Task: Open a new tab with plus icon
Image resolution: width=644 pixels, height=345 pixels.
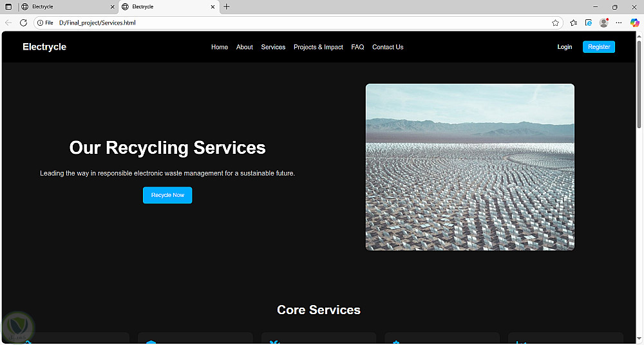Action: click(226, 6)
